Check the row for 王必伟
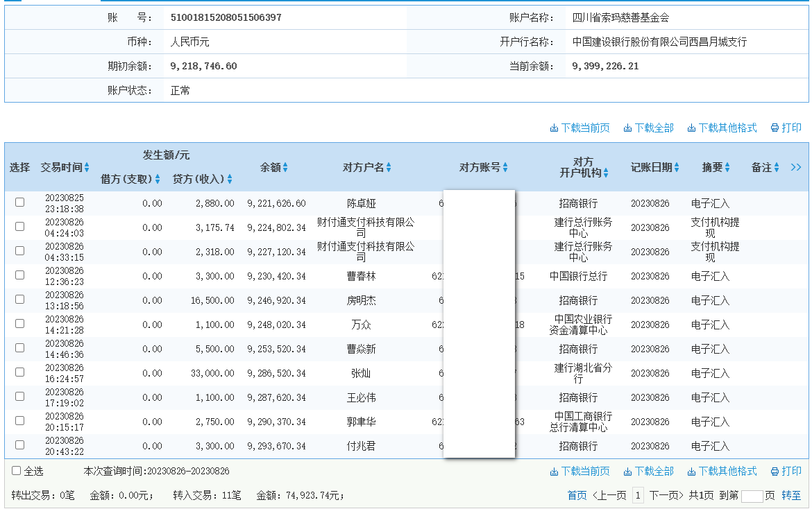Viewport: 812px width, 509px height. pos(19,397)
